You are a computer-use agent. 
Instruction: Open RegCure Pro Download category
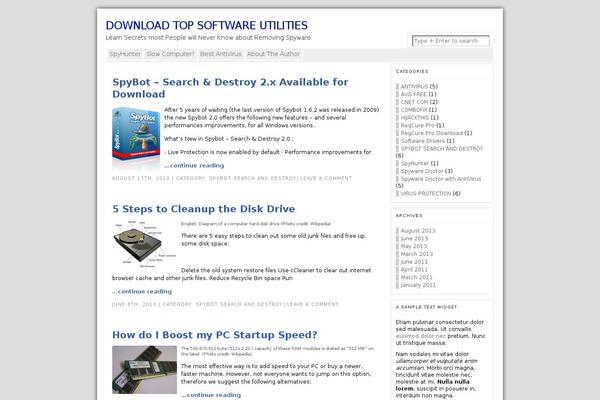(432, 133)
